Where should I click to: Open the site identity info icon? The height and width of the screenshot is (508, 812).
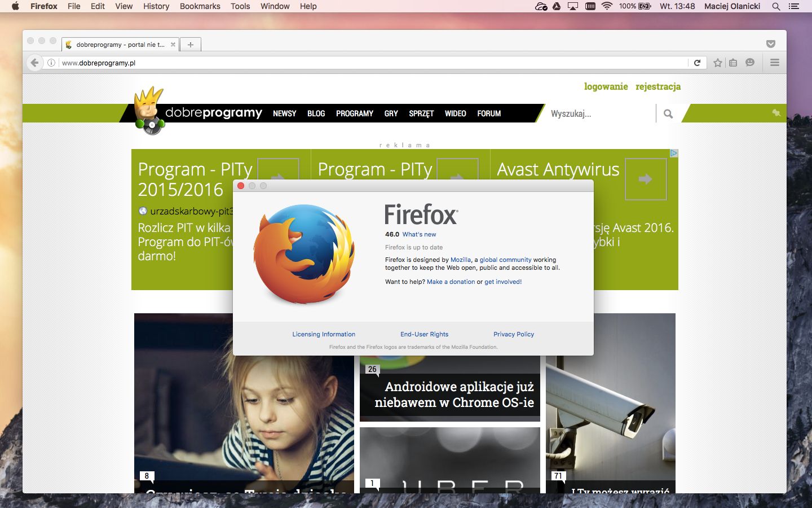51,63
